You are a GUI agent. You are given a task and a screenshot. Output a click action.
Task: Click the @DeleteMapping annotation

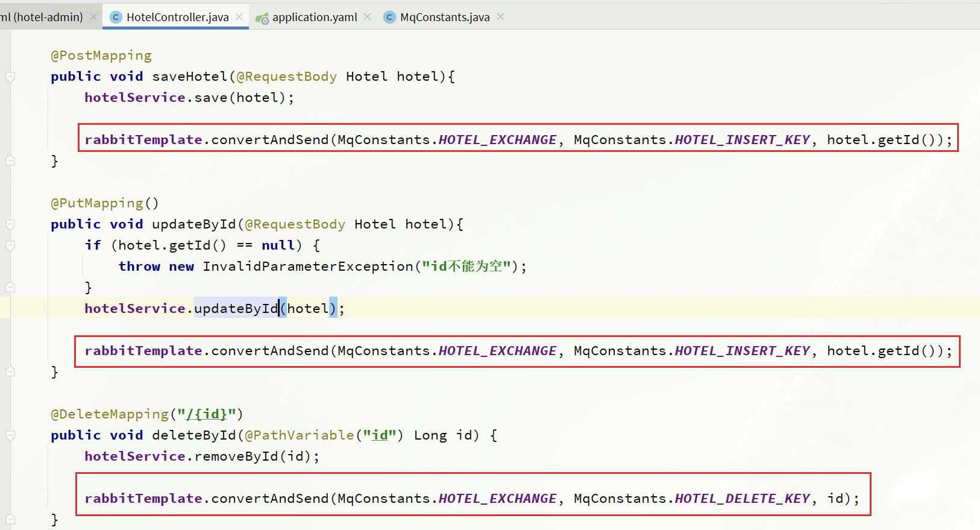click(x=110, y=414)
